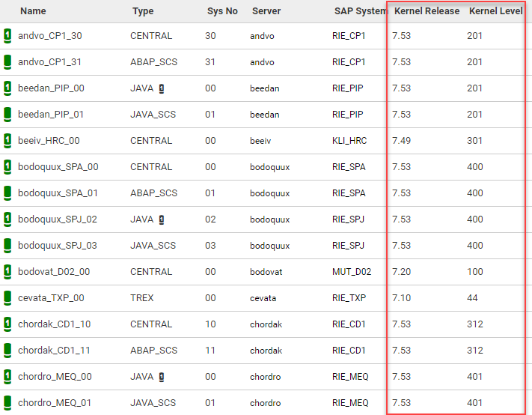Click CENTRAL type in bodoquux_SPA_00 row
The height and width of the screenshot is (415, 532).
point(151,167)
